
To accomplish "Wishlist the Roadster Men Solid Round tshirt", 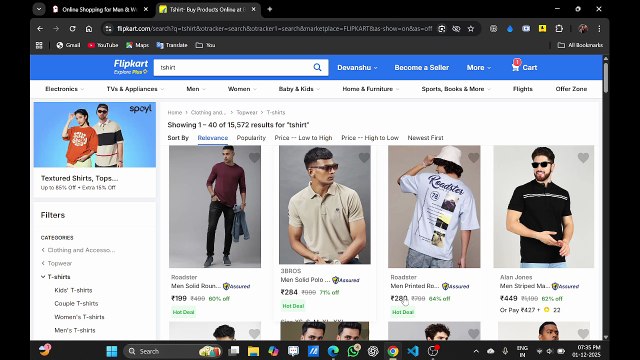I will pos(254,158).
